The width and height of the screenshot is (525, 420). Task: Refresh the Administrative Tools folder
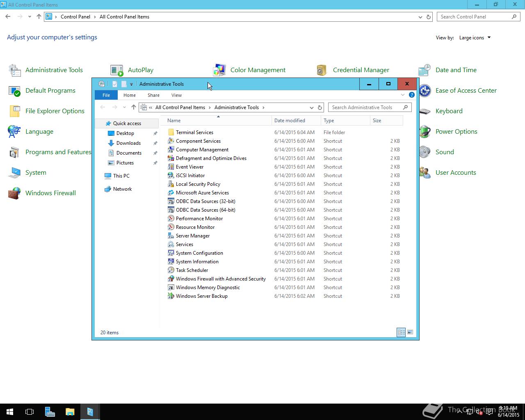click(x=320, y=107)
